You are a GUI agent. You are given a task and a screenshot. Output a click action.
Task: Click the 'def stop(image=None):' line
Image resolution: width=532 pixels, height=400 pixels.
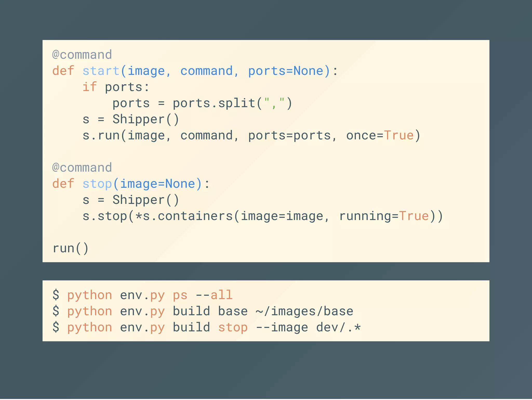(x=131, y=184)
